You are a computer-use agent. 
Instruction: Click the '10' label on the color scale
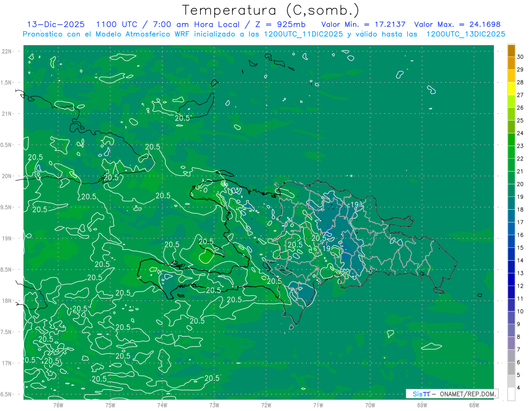(x=520, y=312)
